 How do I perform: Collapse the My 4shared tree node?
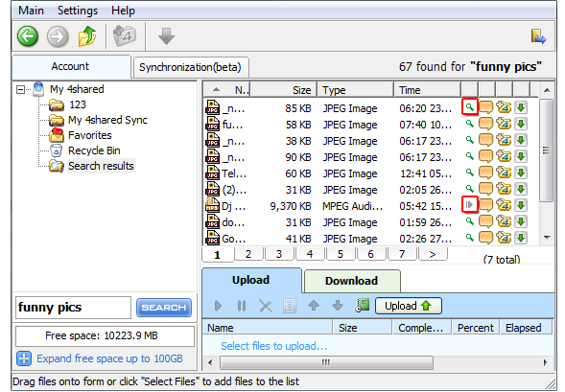point(21,89)
